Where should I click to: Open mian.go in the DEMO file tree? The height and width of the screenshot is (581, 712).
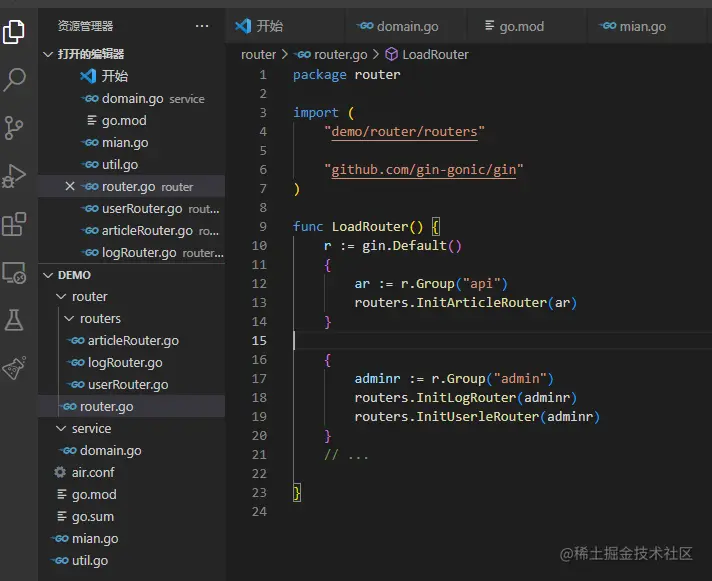tap(132, 538)
